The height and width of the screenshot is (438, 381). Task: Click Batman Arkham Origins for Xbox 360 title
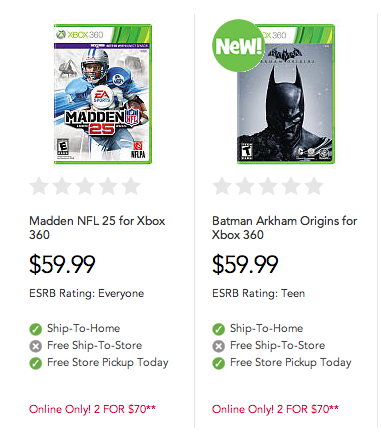click(284, 228)
